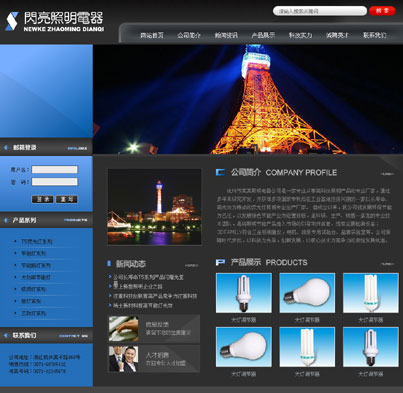Screen dimensions: 403x393
Task: Open the first lamp product thumbnail
Action: pos(244,293)
